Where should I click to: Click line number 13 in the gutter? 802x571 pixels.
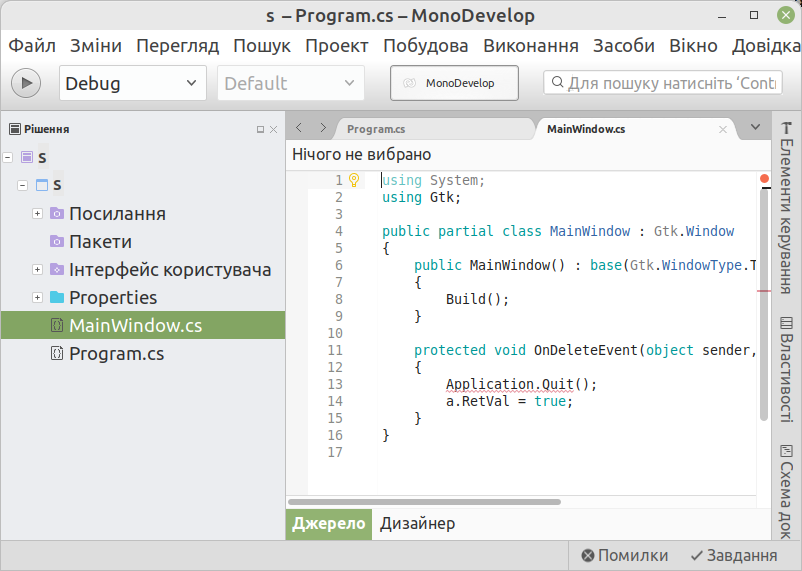point(335,384)
